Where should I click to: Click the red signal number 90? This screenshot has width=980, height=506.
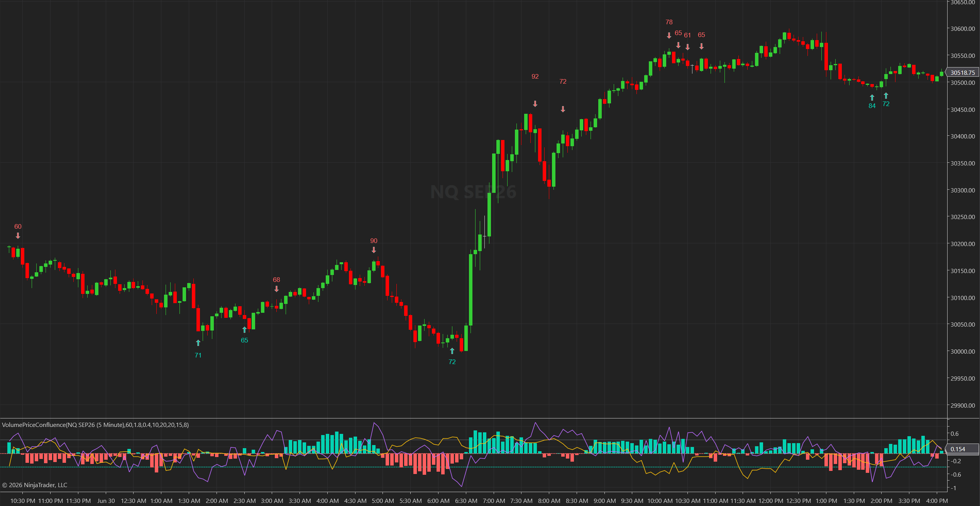374,241
